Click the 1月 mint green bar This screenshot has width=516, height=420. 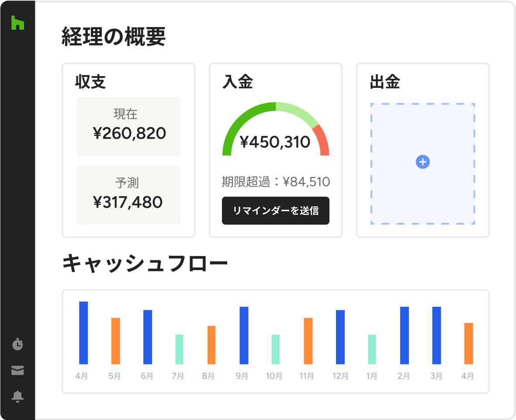point(372,349)
